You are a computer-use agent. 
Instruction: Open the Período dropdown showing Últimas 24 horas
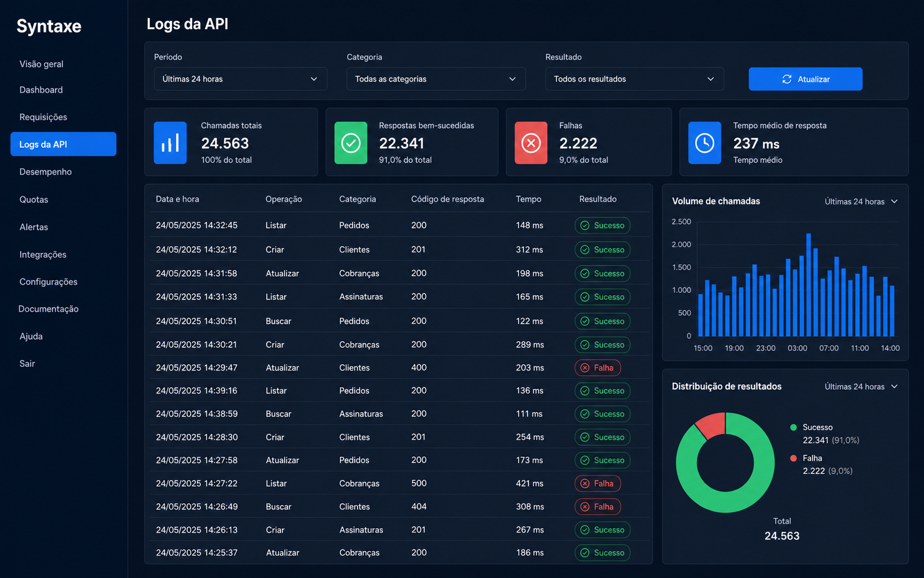click(240, 79)
